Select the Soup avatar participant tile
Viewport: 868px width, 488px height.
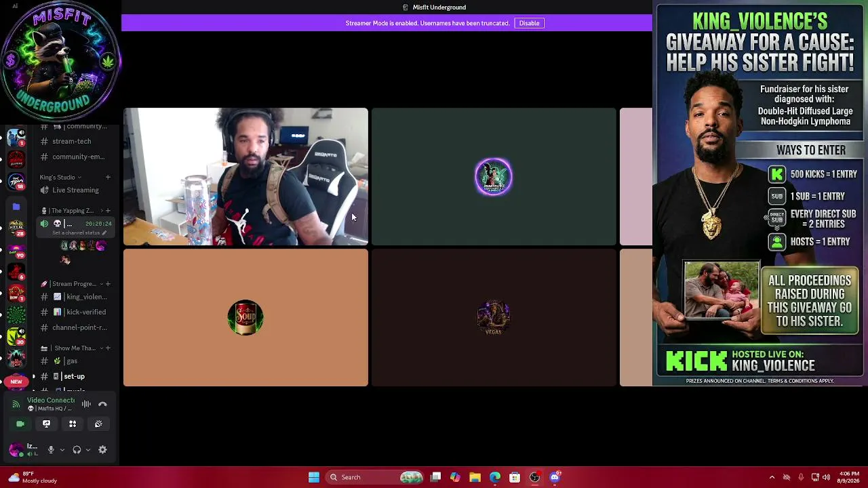(245, 318)
